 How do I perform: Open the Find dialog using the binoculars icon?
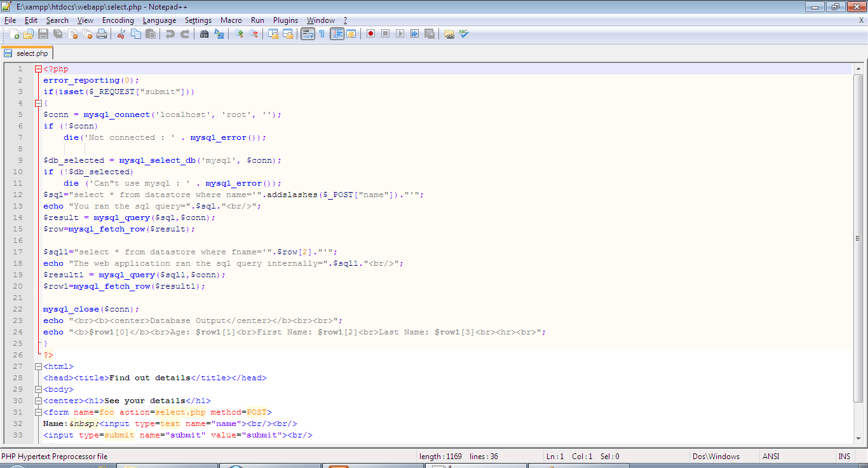coord(203,33)
